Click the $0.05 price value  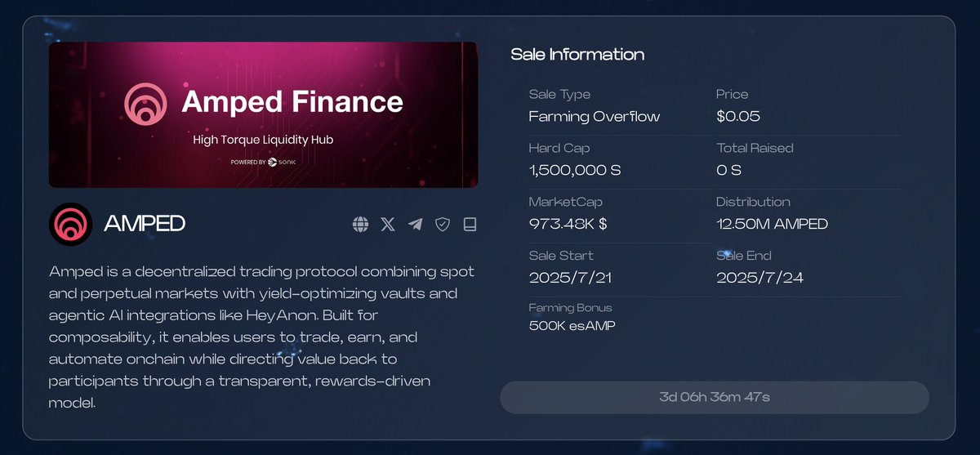point(737,116)
